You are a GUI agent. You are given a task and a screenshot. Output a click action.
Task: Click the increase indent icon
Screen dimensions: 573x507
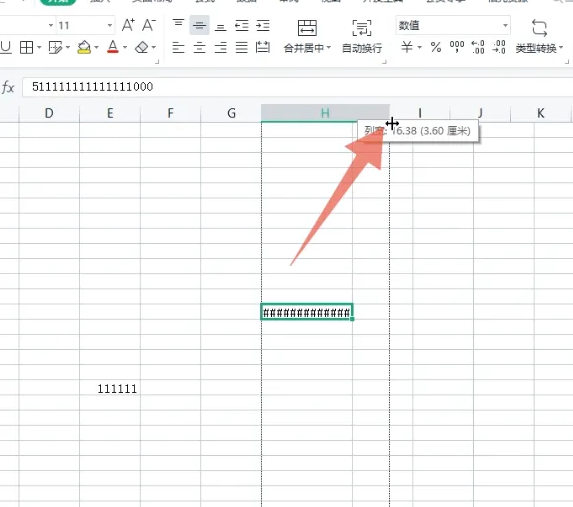coord(263,26)
